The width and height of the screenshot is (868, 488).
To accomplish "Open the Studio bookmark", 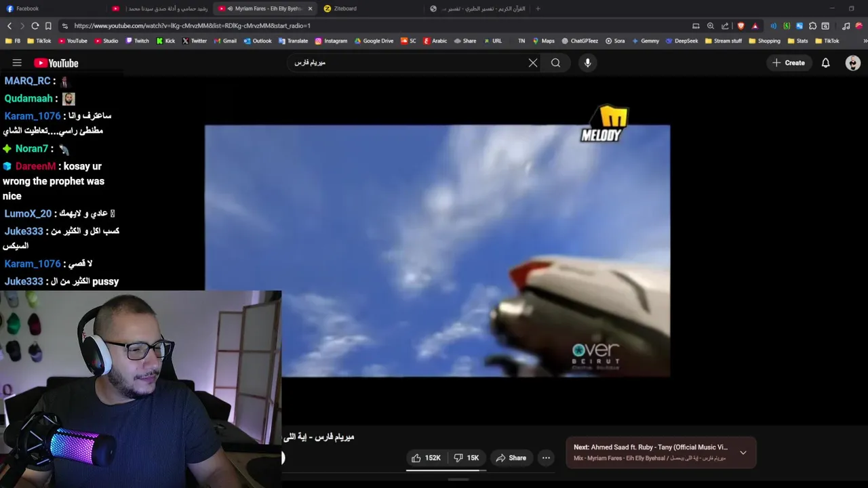I will [106, 41].
